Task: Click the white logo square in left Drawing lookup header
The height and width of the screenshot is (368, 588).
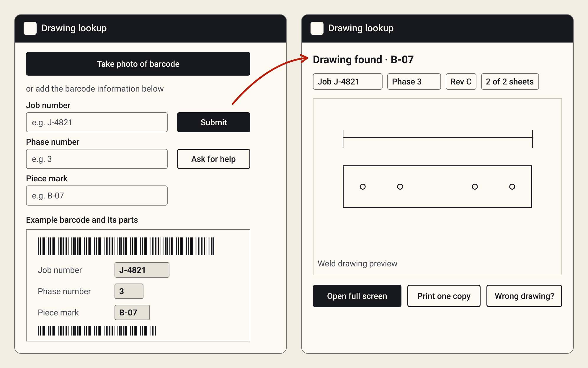Action: (30, 28)
